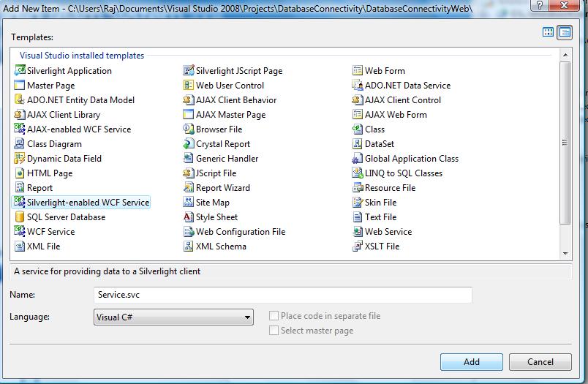This screenshot has height=384, width=588.
Task: Select the XML File template icon
Action: 20,246
